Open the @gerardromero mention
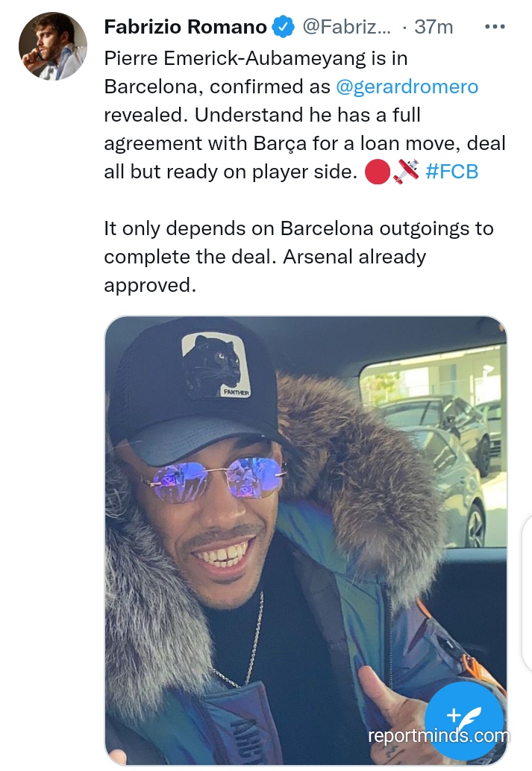532x771 pixels. pyautogui.click(x=407, y=87)
